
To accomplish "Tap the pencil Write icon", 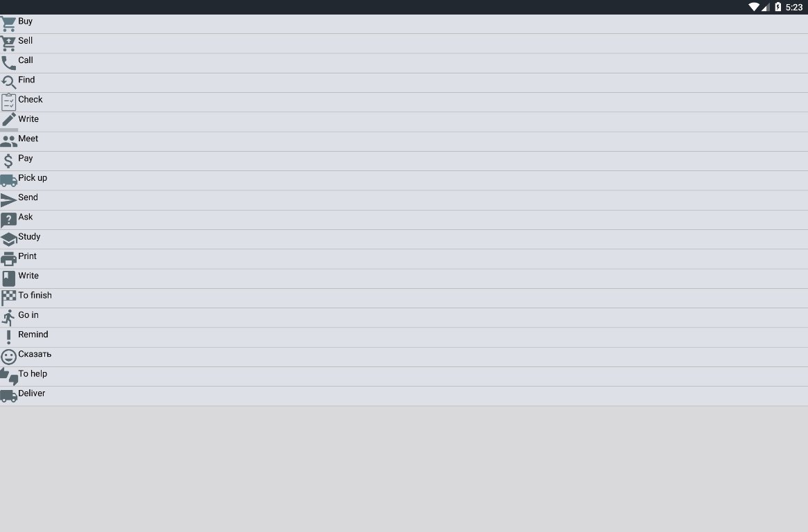I will [8, 121].
